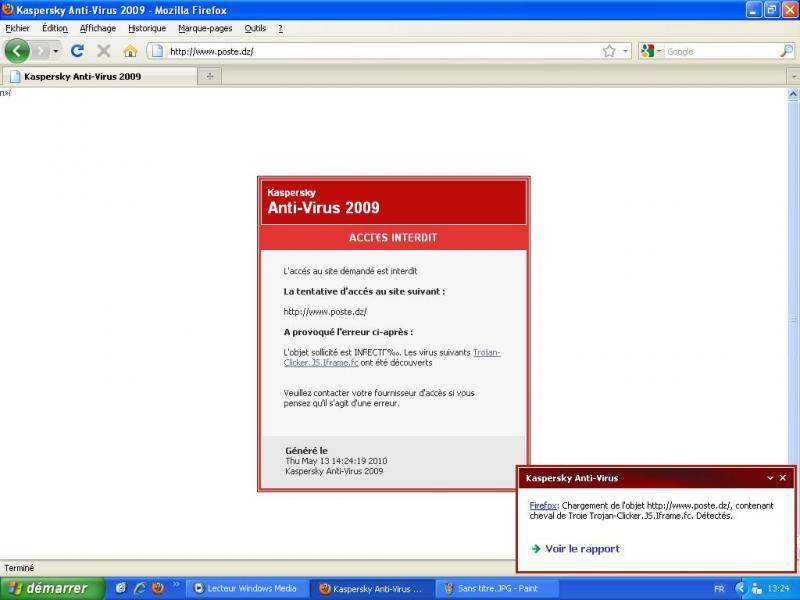Click the address bar showing www.poste.dz
Viewport: 800px width, 600px height.
tap(380, 51)
